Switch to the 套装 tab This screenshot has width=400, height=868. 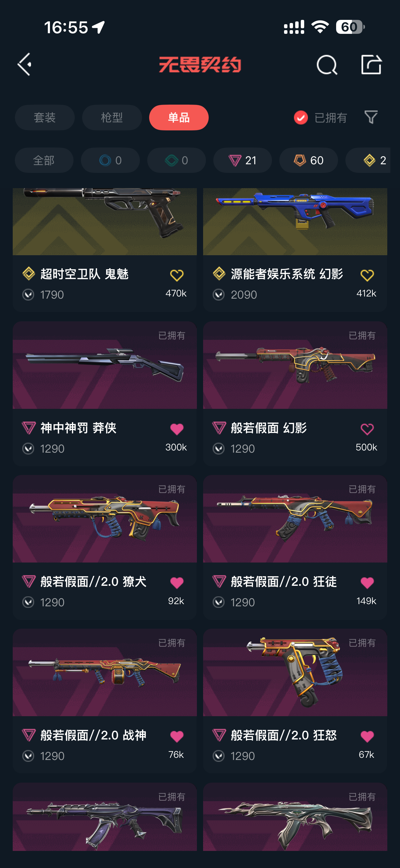[45, 118]
